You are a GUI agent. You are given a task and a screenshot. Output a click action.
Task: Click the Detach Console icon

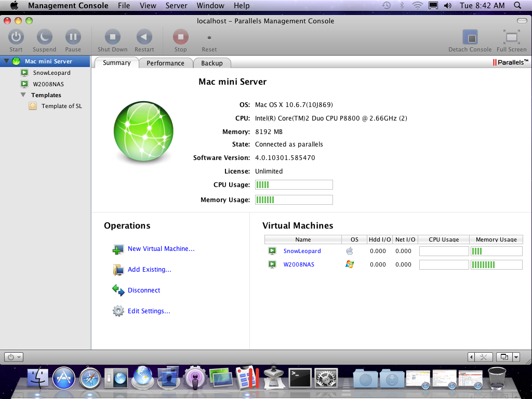click(x=470, y=38)
